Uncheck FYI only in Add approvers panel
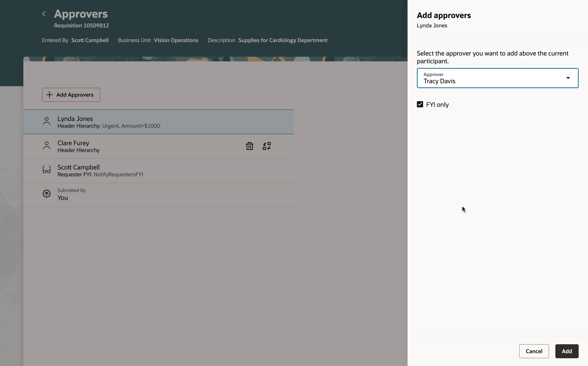The height and width of the screenshot is (366, 588). point(420,104)
